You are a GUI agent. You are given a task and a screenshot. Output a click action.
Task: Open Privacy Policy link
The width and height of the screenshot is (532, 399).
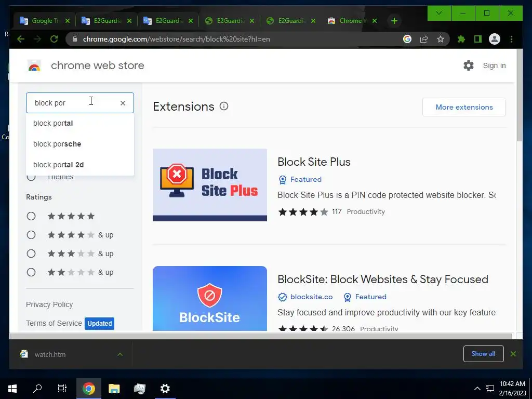[x=49, y=304]
